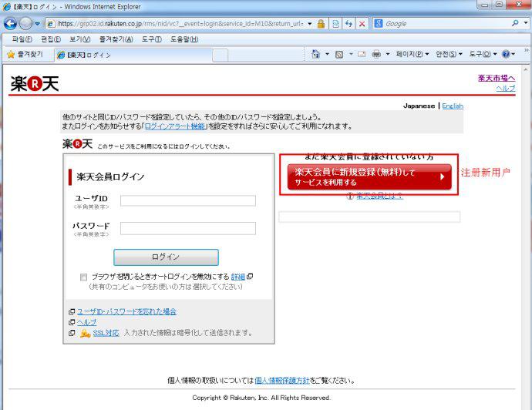Expand the address bar URL history dropdown
This screenshot has width=532, height=410.
[x=309, y=24]
